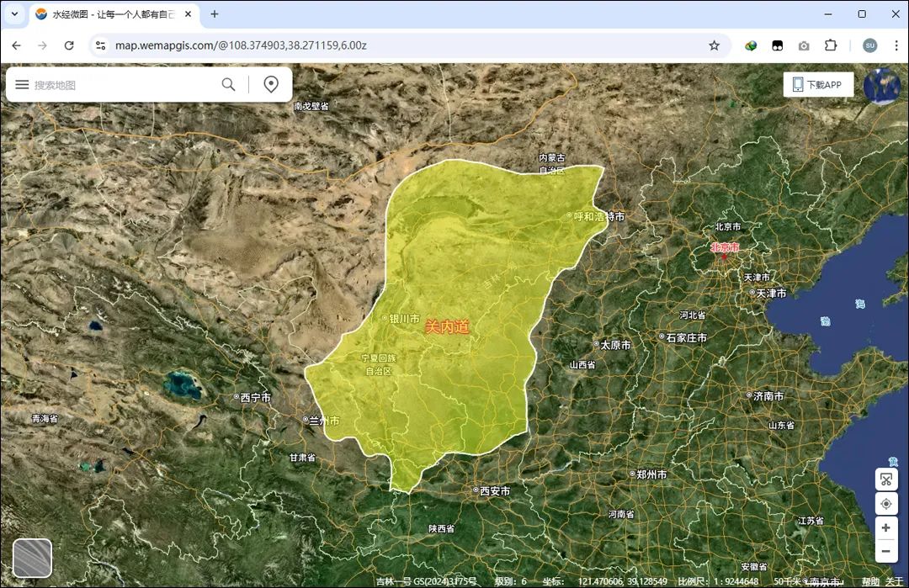Close the 水经微图 tab
Image resolution: width=909 pixels, height=588 pixels.
[x=188, y=14]
